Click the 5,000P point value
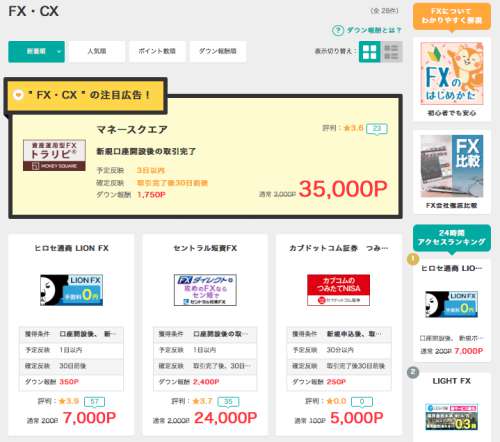Viewport: 500px width, 442px height. pos(357,418)
